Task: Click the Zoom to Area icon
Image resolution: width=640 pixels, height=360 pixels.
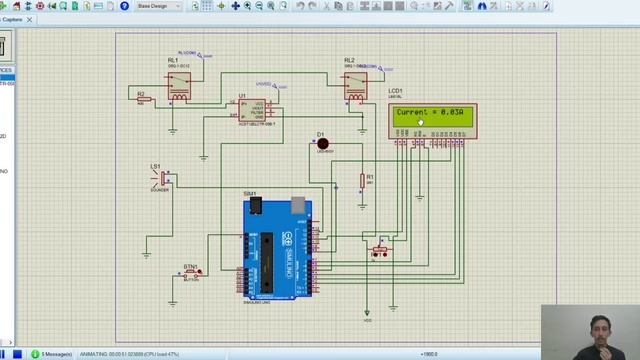Action: [x=283, y=6]
